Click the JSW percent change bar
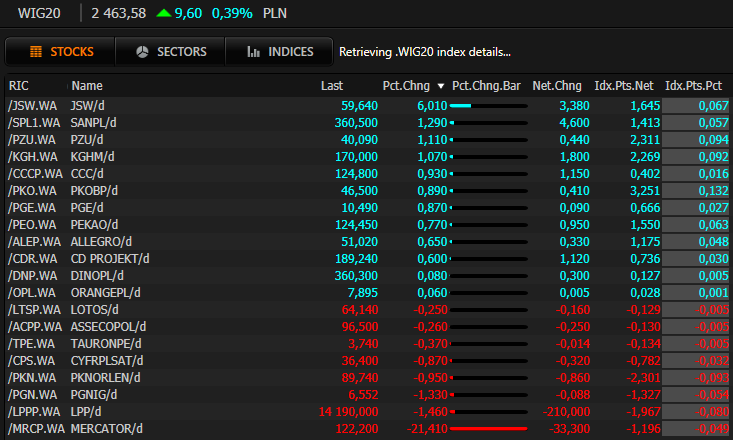 461,105
